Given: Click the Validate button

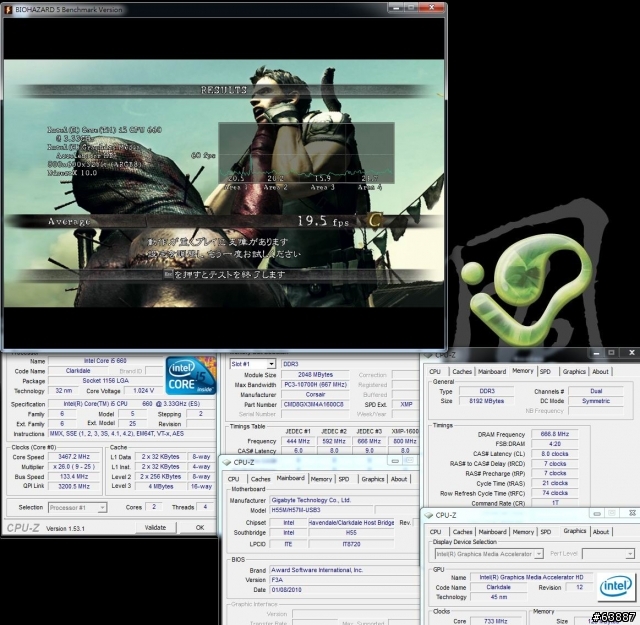Looking at the screenshot, I should coord(155,527).
